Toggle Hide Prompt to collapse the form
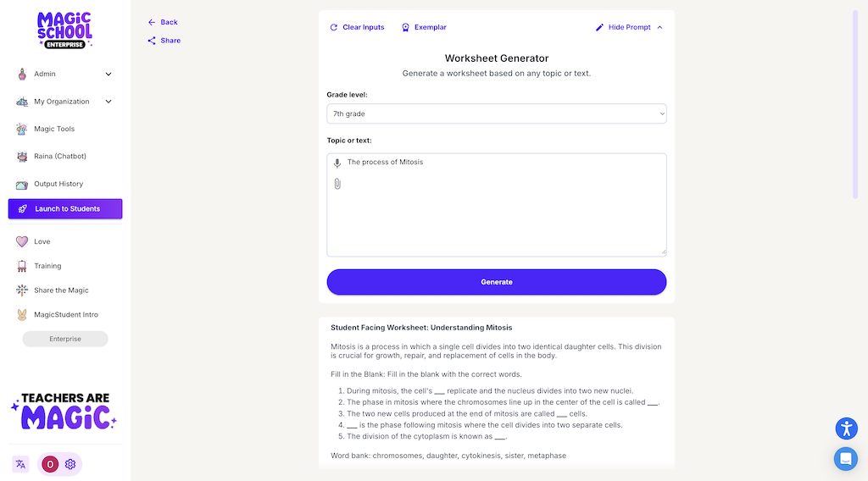The height and width of the screenshot is (481, 868). click(x=629, y=27)
